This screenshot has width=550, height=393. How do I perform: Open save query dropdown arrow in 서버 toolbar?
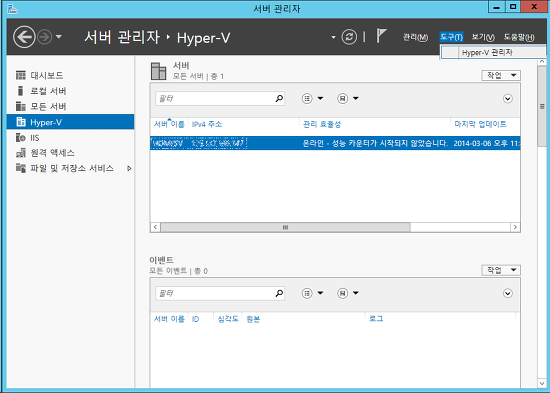356,99
